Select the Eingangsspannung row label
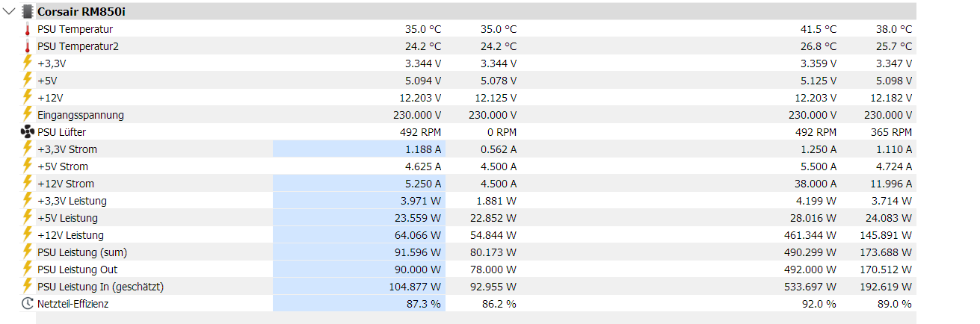This screenshot has width=980, height=324. click(81, 115)
